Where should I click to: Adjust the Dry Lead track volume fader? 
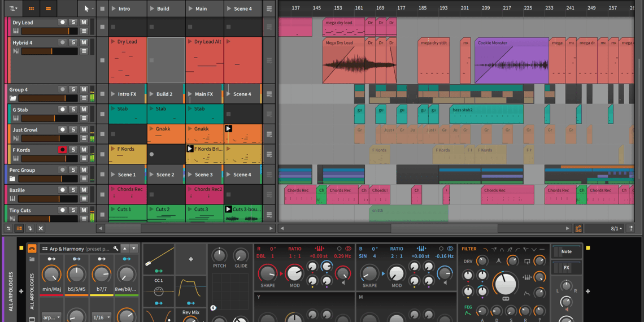[x=54, y=31]
